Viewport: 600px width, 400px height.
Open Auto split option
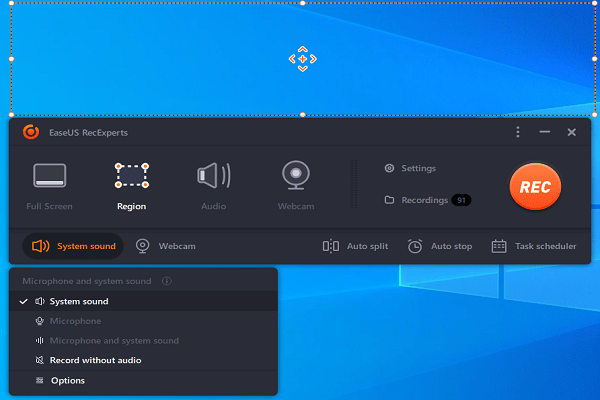click(355, 246)
